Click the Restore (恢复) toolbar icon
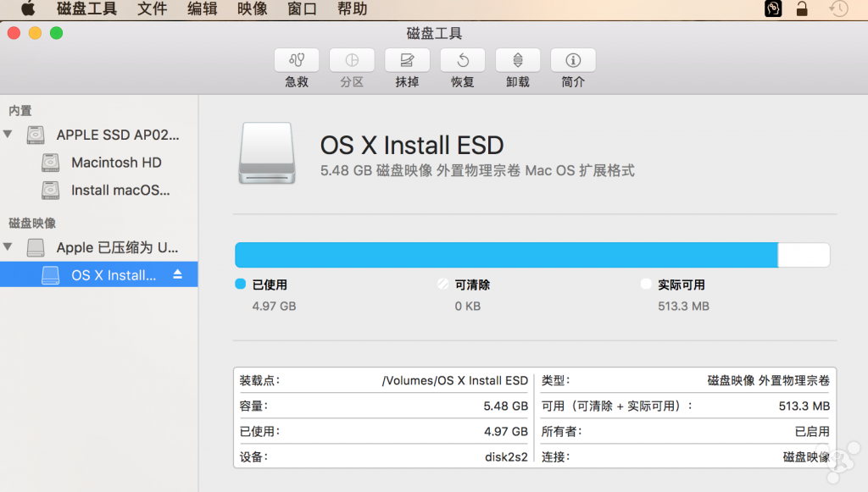Screen dimensions: 868x492 [463, 60]
